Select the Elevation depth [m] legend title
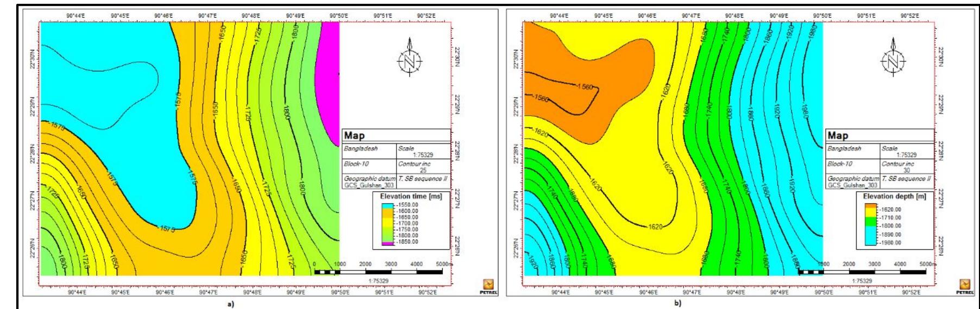This screenshot has width=980, height=309. [894, 196]
